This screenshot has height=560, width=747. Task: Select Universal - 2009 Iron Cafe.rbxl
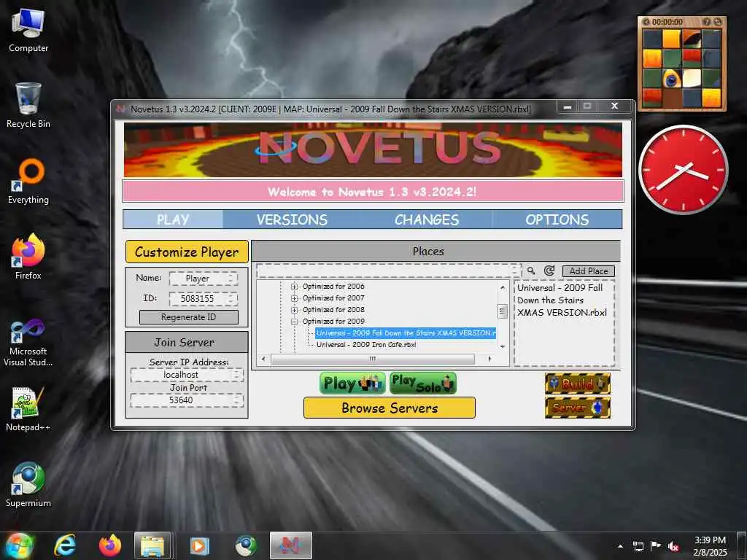(366, 344)
